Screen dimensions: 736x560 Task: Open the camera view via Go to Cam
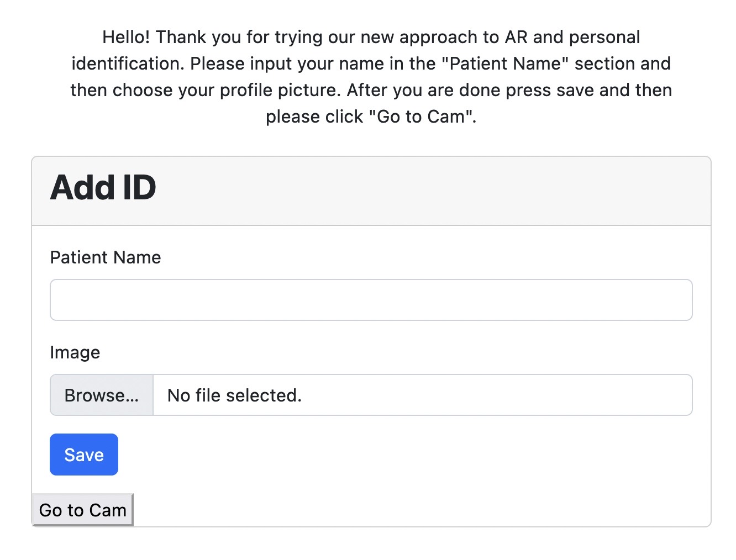83,510
